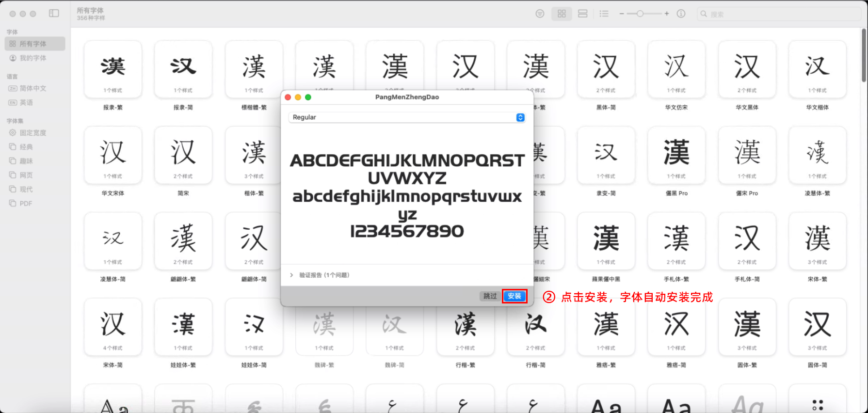Open the 经典 font collection
This screenshot has width=868, height=413.
[35, 147]
